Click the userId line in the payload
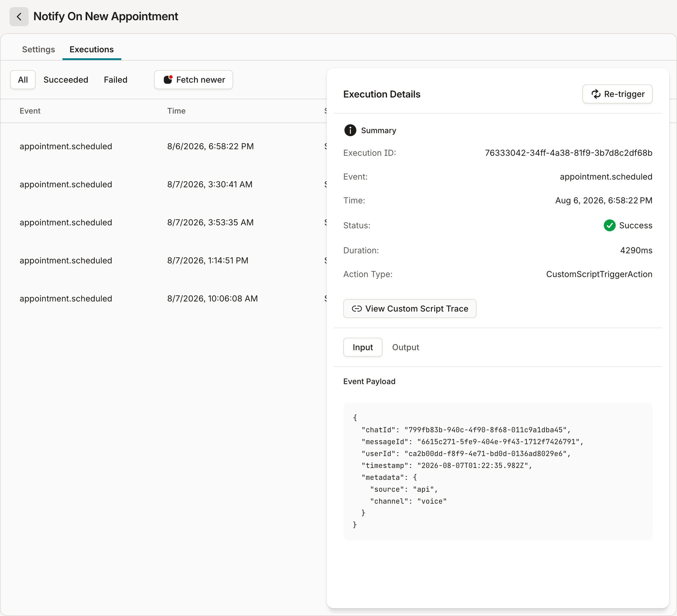The height and width of the screenshot is (616, 677). click(x=466, y=453)
